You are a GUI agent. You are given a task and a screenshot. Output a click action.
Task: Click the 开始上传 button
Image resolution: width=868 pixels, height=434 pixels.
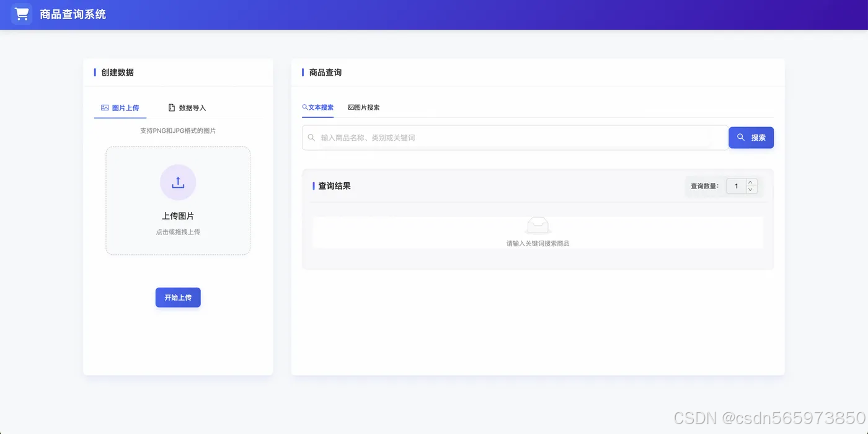178,298
